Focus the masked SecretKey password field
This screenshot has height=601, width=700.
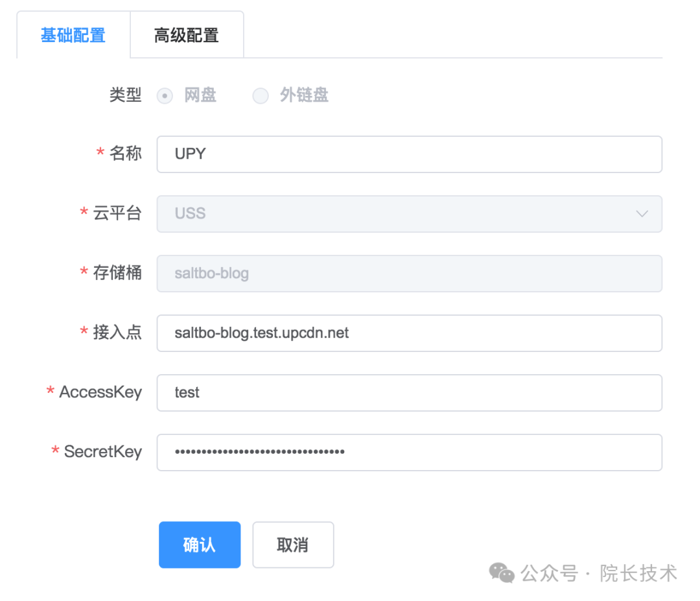click(409, 453)
